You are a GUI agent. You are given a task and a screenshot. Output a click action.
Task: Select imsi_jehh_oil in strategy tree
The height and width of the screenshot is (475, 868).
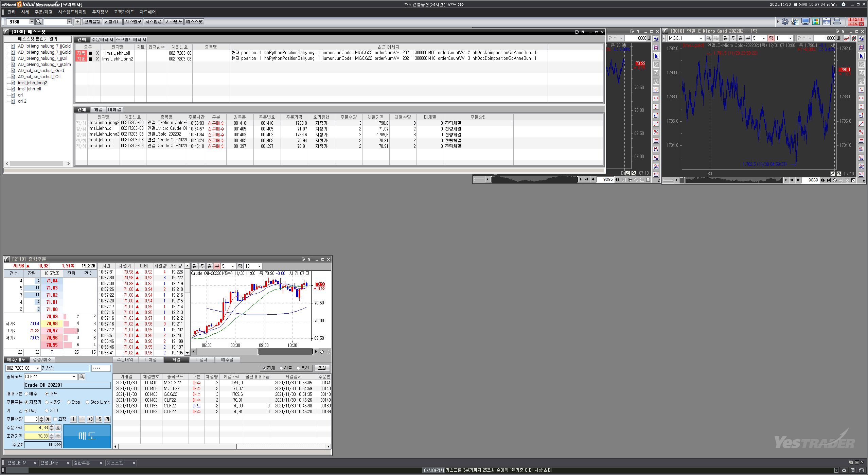click(x=30, y=89)
